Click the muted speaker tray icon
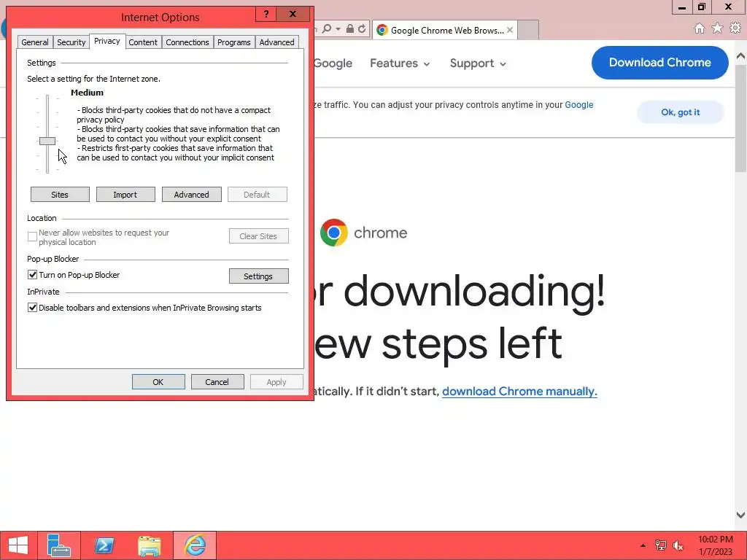This screenshot has width=747, height=560. tap(678, 545)
